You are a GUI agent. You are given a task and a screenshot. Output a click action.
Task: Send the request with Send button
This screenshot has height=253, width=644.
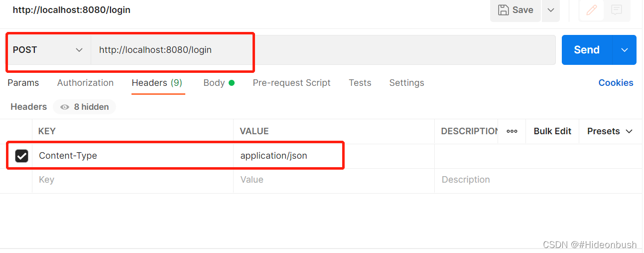(x=587, y=50)
